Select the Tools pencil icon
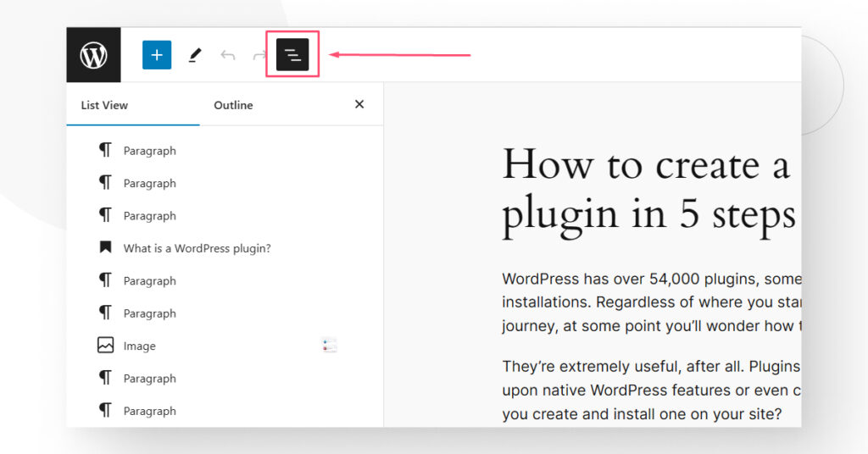 tap(195, 55)
